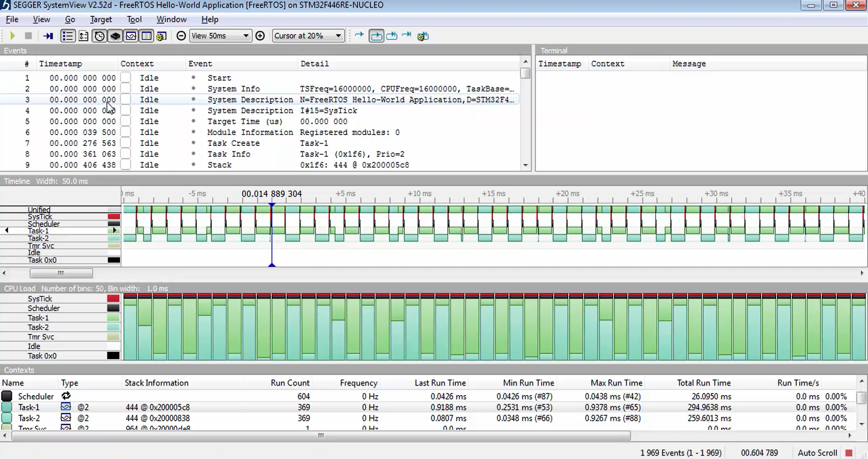Toggle the Terminal window toolbar icon

83,36
